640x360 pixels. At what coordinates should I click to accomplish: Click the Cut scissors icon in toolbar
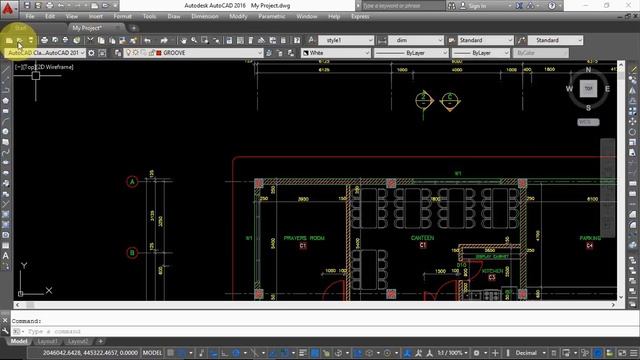(x=90, y=40)
